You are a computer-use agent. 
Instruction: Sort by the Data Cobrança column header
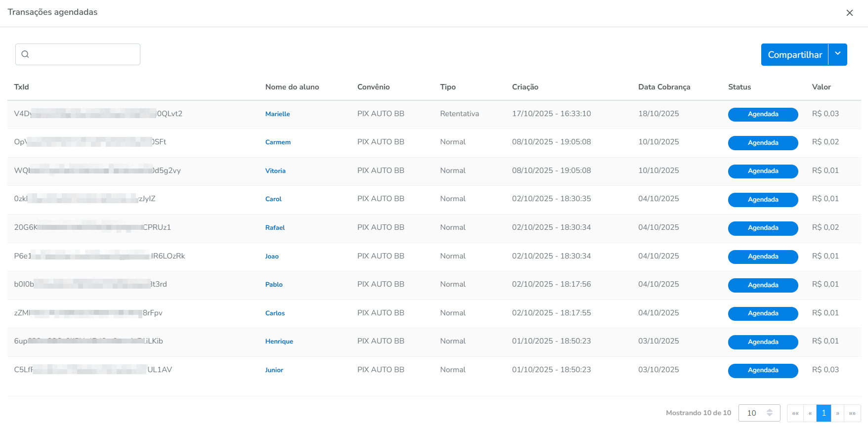(664, 87)
